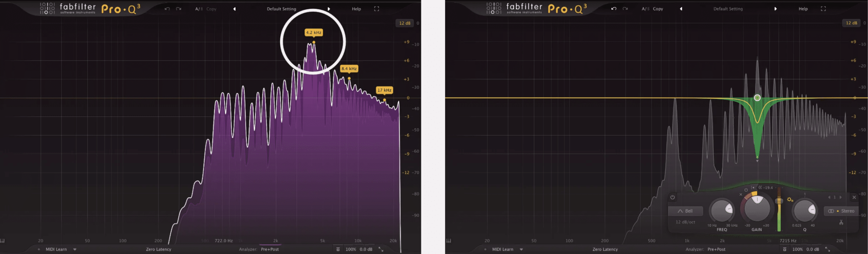Click Copy button in right Pro-Q3 window

pyautogui.click(x=658, y=9)
